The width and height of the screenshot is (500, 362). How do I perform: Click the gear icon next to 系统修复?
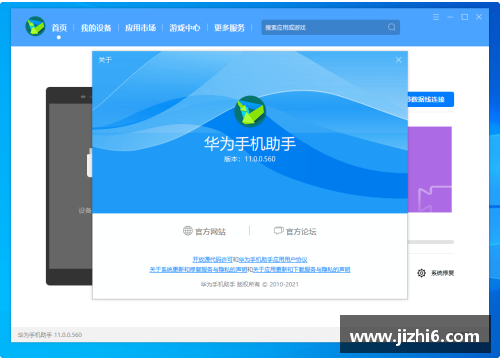pyautogui.click(x=421, y=273)
